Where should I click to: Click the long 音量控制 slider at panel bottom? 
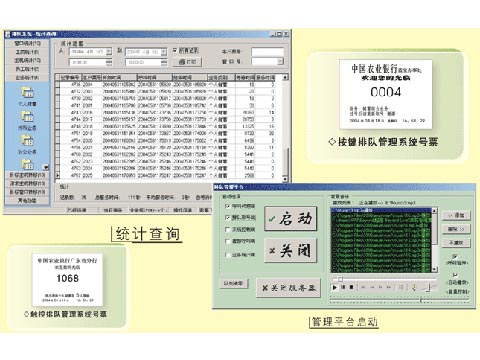(400, 300)
